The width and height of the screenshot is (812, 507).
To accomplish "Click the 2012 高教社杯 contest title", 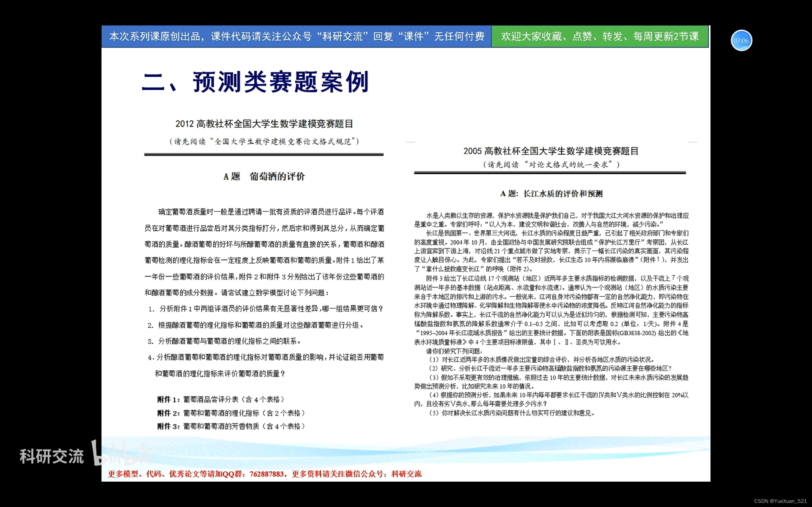I will [264, 124].
